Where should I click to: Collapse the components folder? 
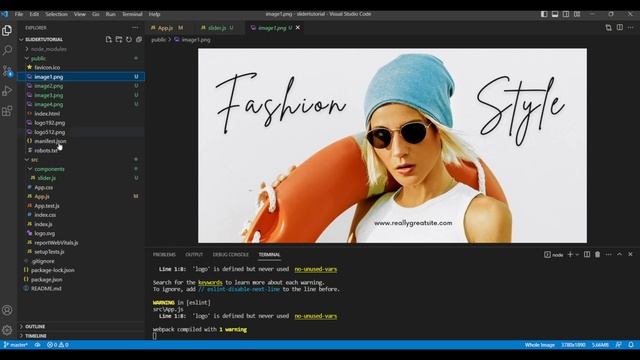(81, 169)
